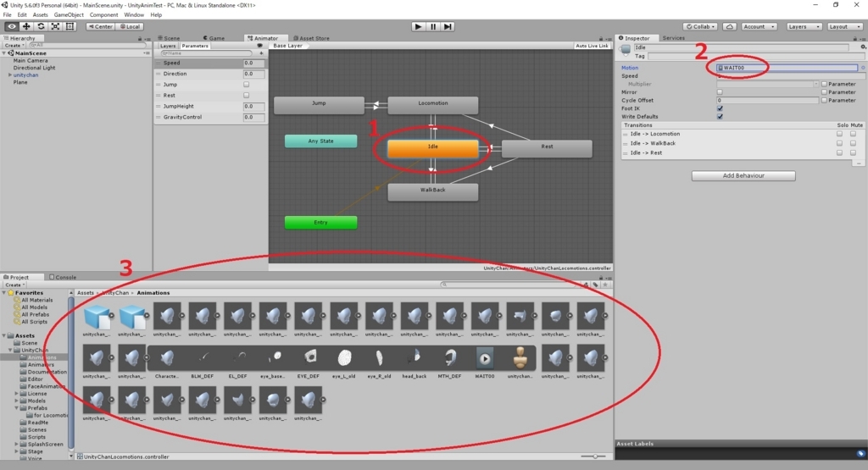Adjust the Project thumbnail size slider
This screenshot has height=470, width=868.
click(x=595, y=456)
